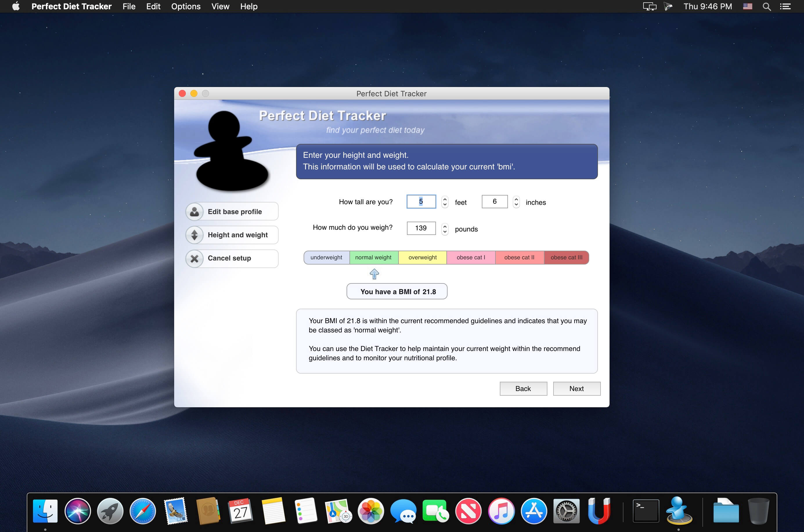Open the View menu
This screenshot has width=804, height=532.
click(220, 6)
